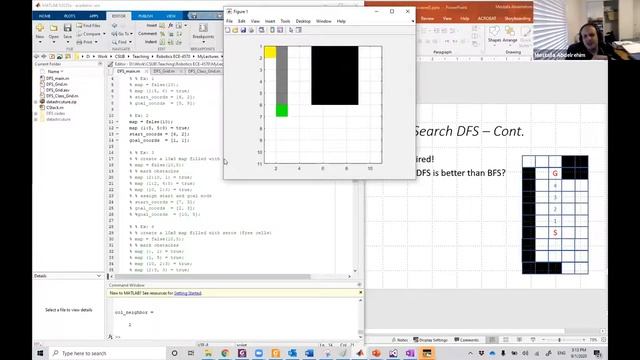Click the Save disk icon in MATLAB ribbon
The image size is (640, 360).
(x=67, y=28)
